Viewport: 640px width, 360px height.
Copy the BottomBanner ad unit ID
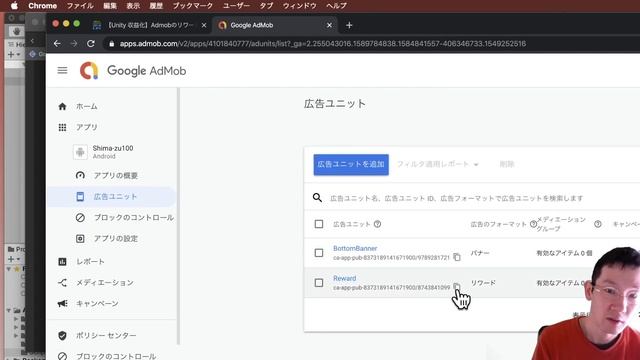pyautogui.click(x=457, y=257)
